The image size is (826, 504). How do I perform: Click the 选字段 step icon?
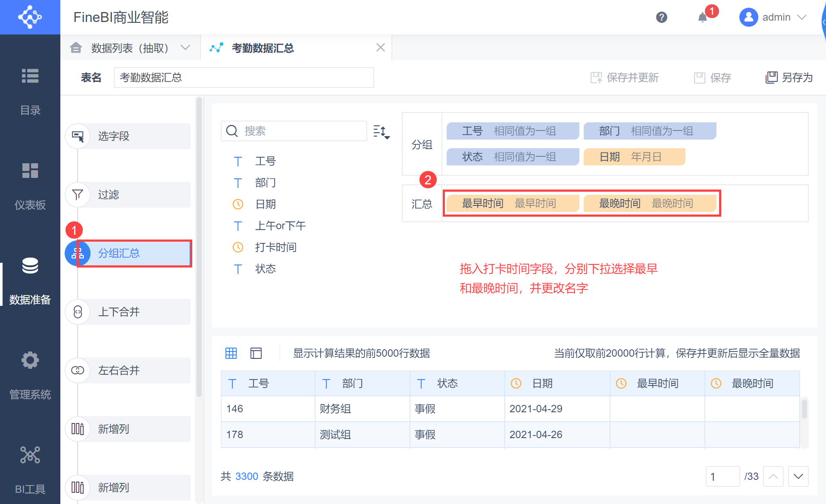[x=78, y=136]
